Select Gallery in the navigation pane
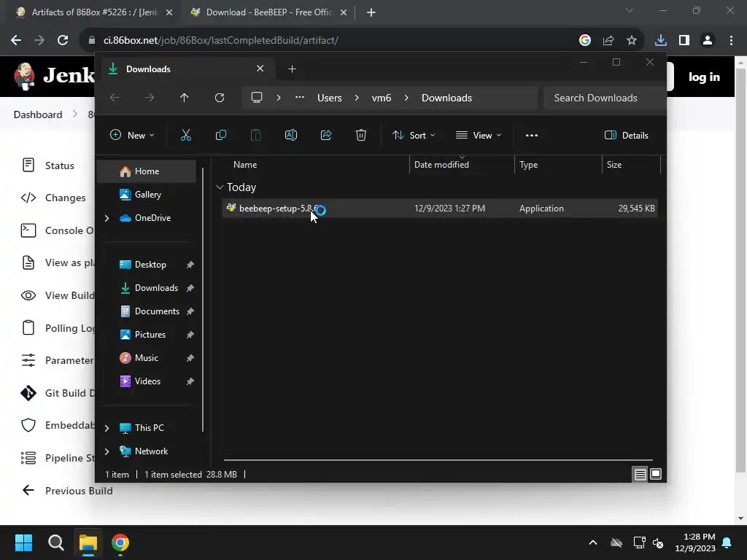This screenshot has width=747, height=560. coord(147,195)
